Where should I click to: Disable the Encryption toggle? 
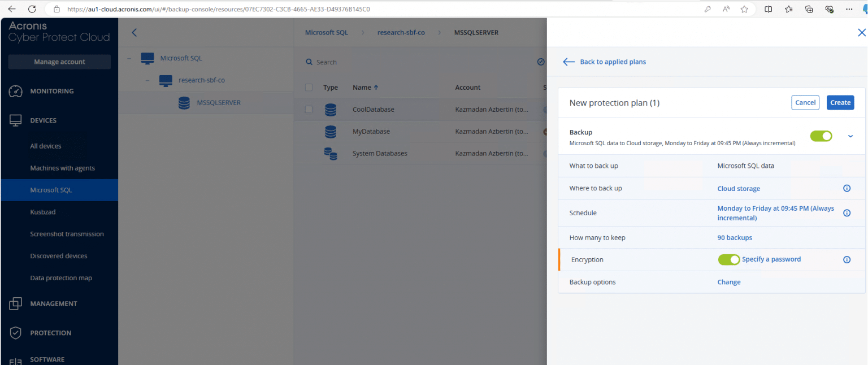coord(729,259)
